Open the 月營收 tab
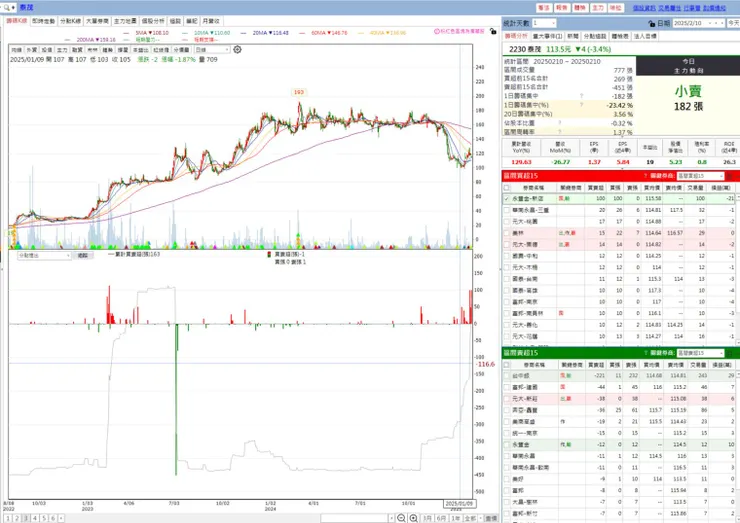Viewport: 740px width, 523px height. (x=211, y=21)
